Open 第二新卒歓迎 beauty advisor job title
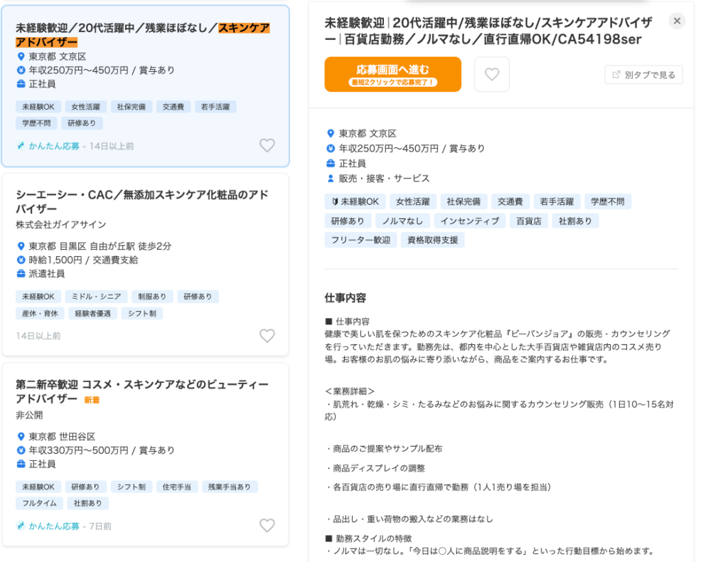The width and height of the screenshot is (728, 562). (141, 391)
